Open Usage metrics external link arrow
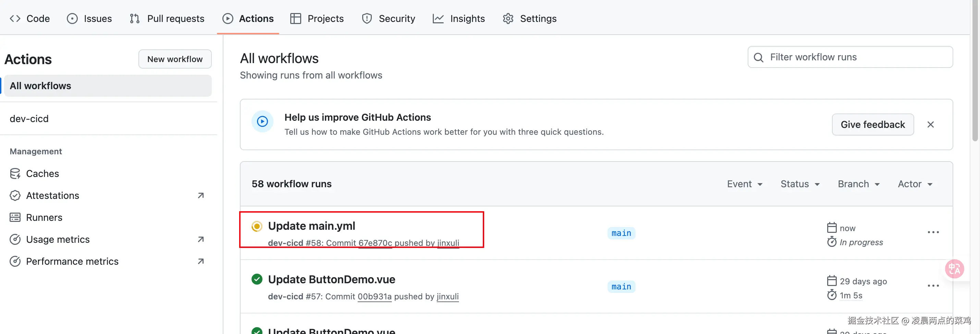 tap(200, 239)
